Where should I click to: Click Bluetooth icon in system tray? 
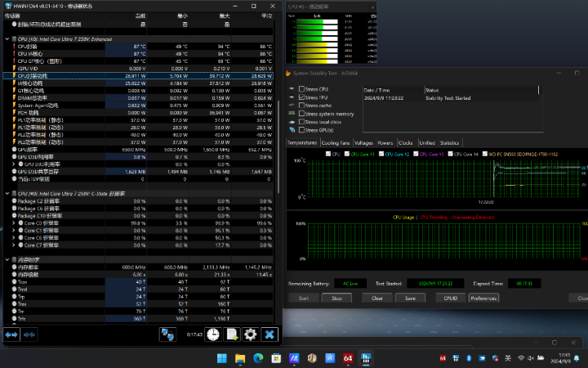tap(469, 358)
